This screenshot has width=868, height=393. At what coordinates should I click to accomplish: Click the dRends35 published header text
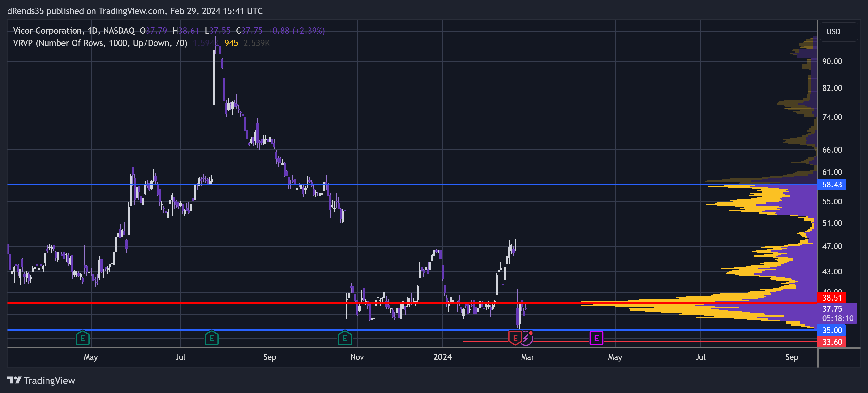(135, 11)
